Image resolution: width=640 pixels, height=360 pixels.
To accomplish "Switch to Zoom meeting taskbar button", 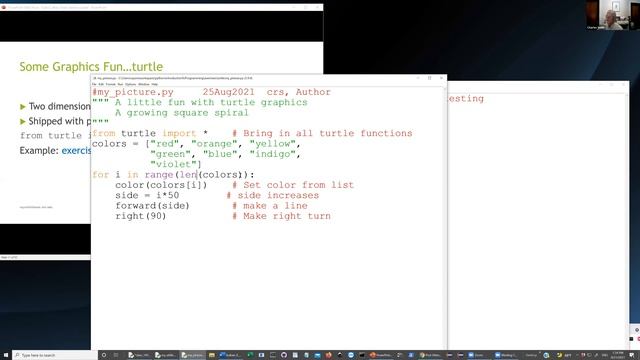I will click(x=506, y=355).
